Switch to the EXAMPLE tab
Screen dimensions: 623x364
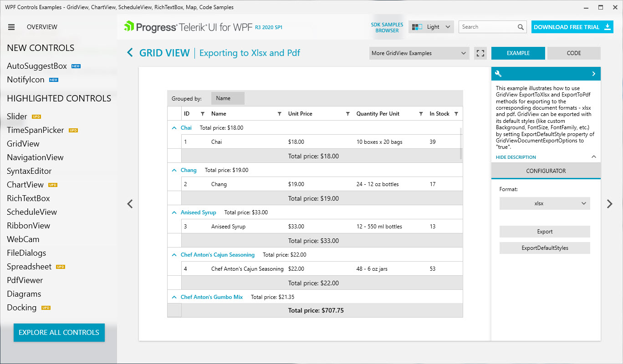tap(518, 53)
